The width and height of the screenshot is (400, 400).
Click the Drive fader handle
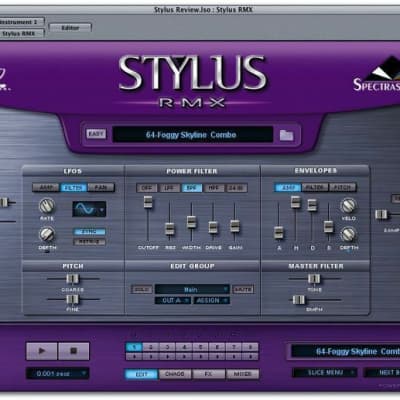click(213, 227)
